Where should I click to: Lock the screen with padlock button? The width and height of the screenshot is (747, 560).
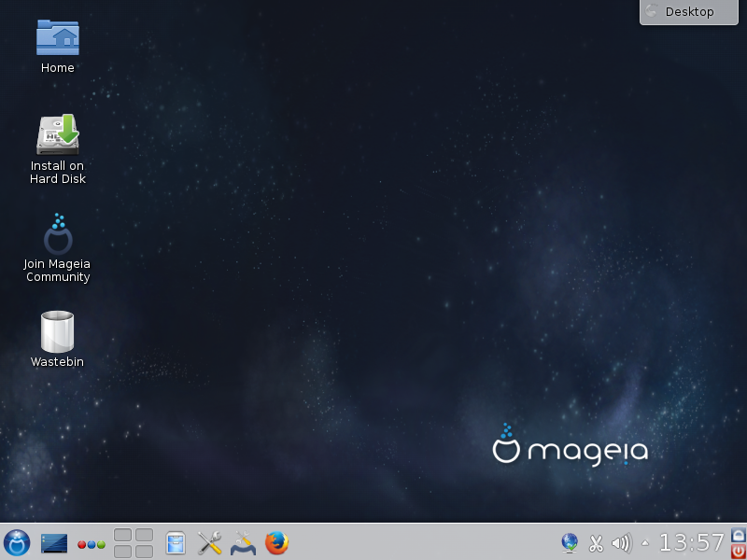[x=739, y=535]
